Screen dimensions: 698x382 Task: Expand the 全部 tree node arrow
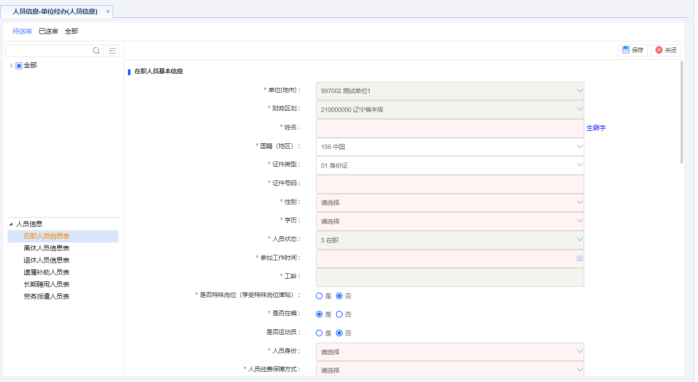click(x=11, y=66)
